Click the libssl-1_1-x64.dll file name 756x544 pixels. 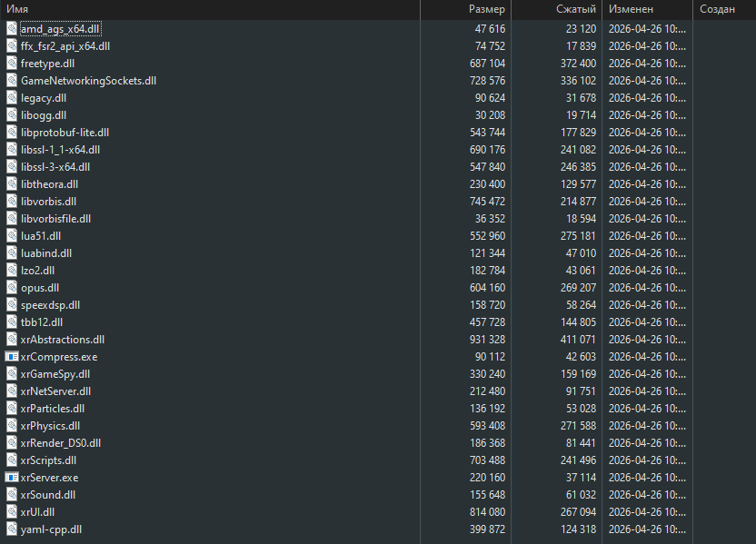(60, 150)
